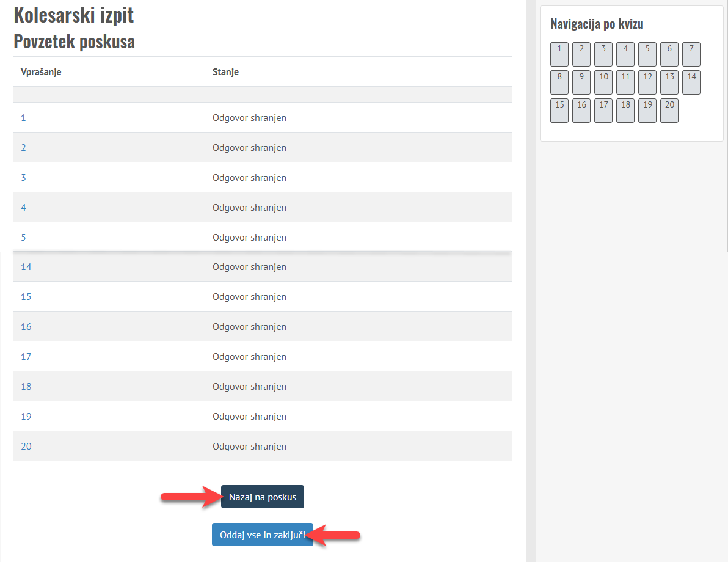Click the 'Nazaj na poskus' button
728x562 pixels.
point(262,497)
